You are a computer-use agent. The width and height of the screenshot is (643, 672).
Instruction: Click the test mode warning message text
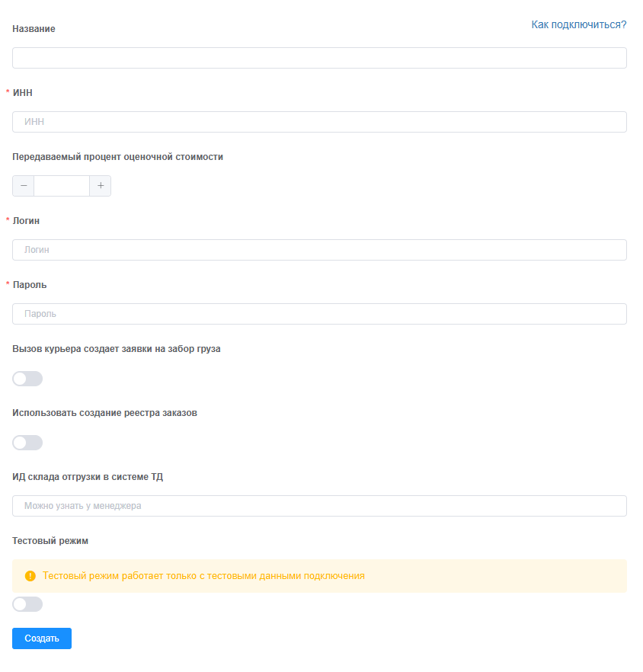click(203, 576)
